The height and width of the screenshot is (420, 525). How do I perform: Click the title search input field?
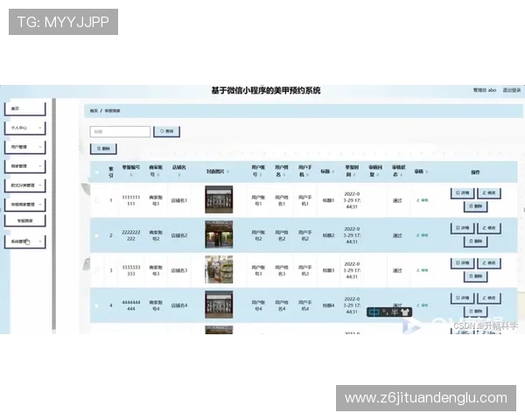tap(120, 131)
